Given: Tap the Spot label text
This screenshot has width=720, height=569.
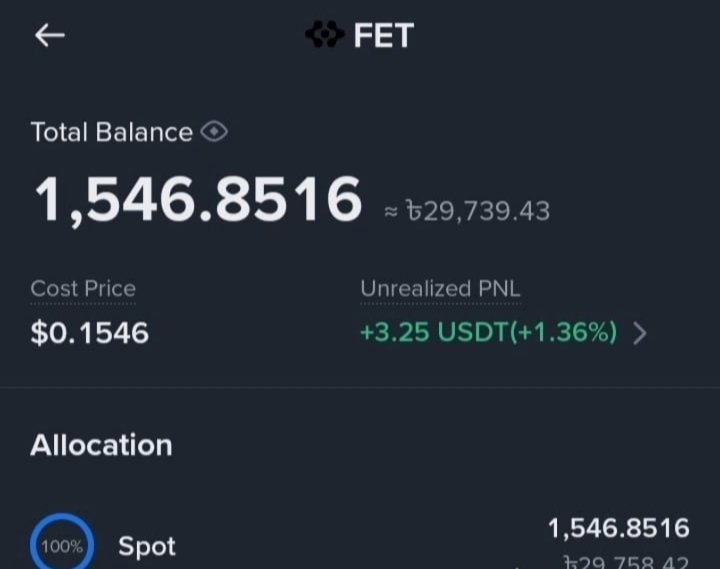Looking at the screenshot, I should pyautogui.click(x=147, y=546).
